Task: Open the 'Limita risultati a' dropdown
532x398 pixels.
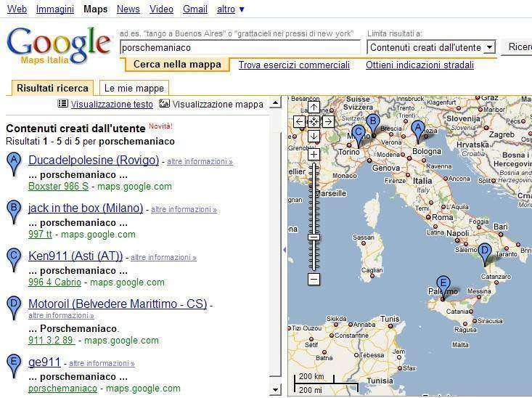Action: 431,47
